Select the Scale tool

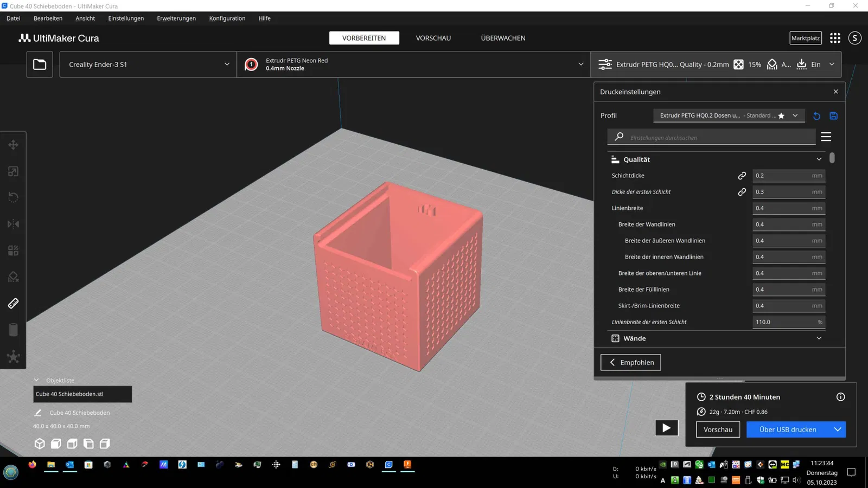[x=14, y=171]
